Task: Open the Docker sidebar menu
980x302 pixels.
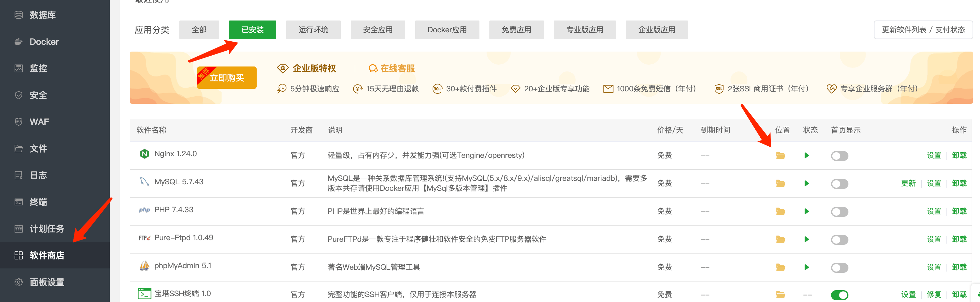Action: point(55,42)
